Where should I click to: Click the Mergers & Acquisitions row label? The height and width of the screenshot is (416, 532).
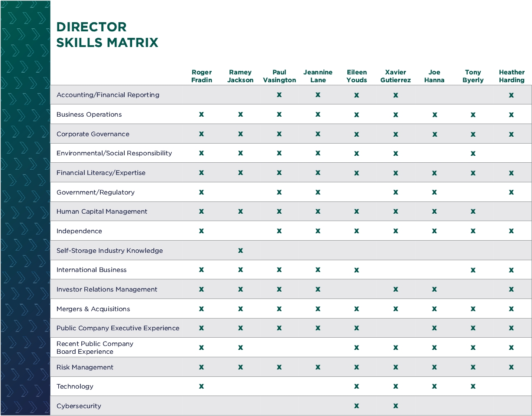point(93,309)
